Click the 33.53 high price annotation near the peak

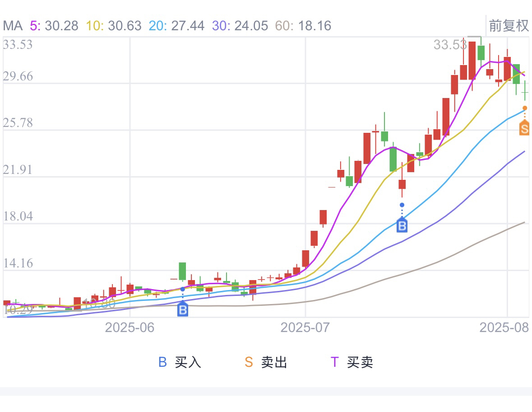pyautogui.click(x=450, y=44)
